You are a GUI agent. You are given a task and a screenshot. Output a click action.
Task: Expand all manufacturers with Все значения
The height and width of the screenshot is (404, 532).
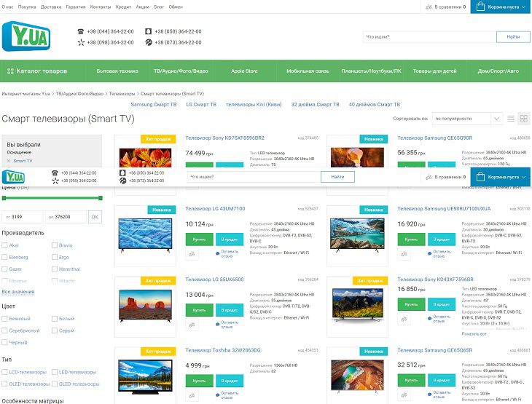[18, 291]
